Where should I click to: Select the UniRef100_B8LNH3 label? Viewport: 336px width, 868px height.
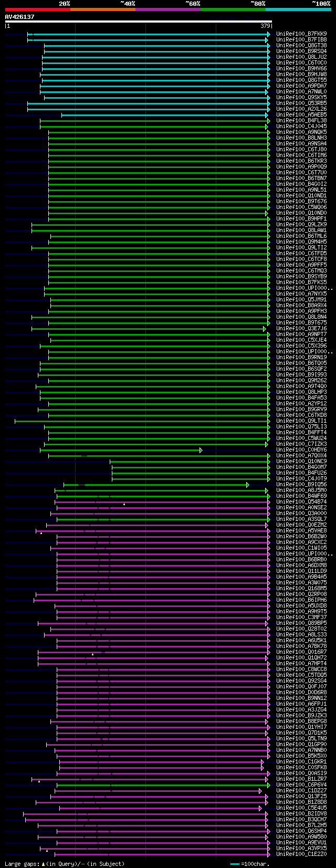point(301,138)
